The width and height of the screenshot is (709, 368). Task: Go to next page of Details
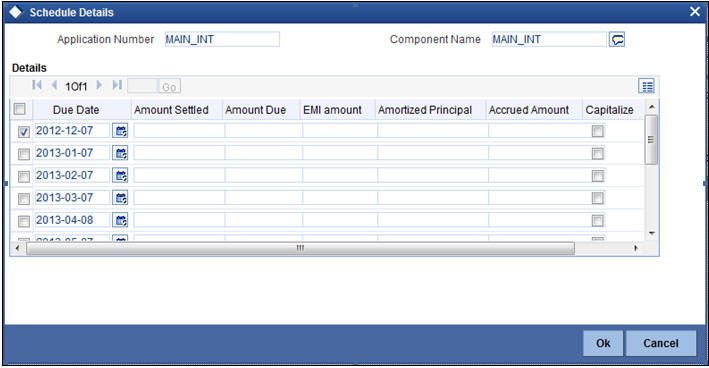tap(99, 85)
